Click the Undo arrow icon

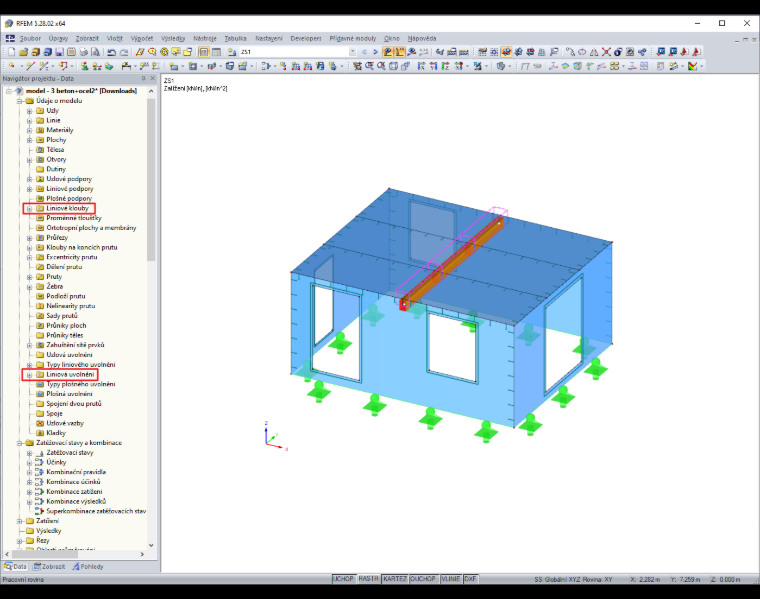(x=111, y=52)
